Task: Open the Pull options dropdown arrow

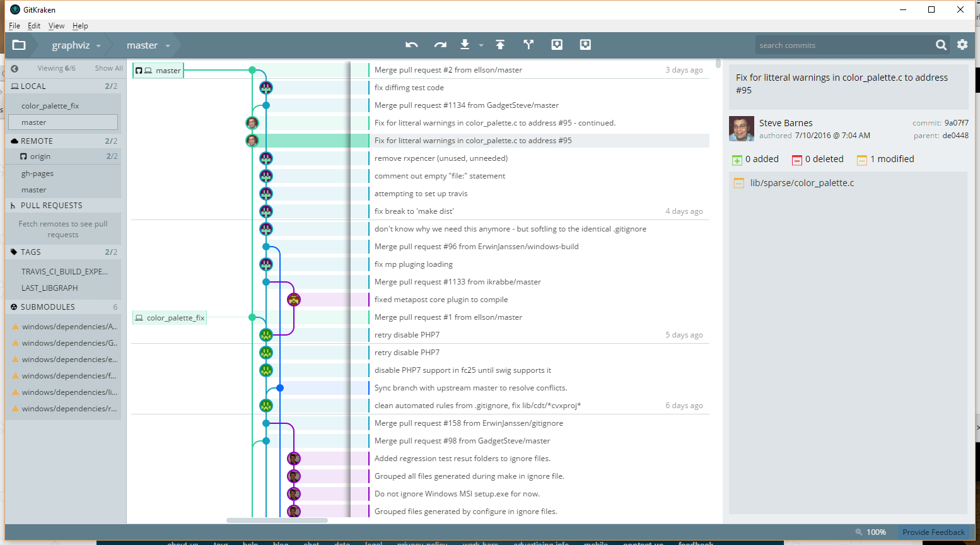Action: pyautogui.click(x=481, y=45)
